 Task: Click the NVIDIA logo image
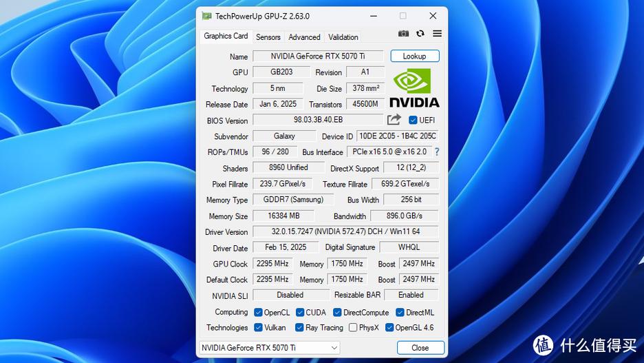point(414,87)
